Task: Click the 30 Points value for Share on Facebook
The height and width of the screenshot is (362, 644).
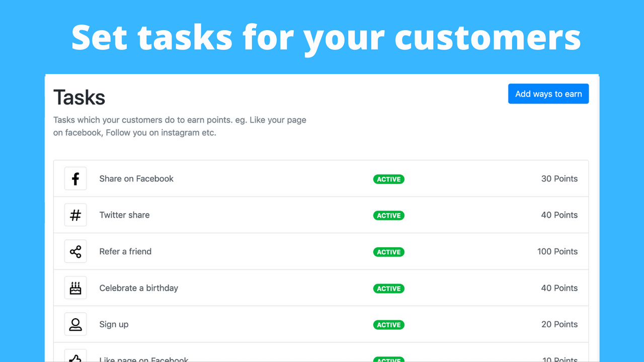Action: [559, 178]
